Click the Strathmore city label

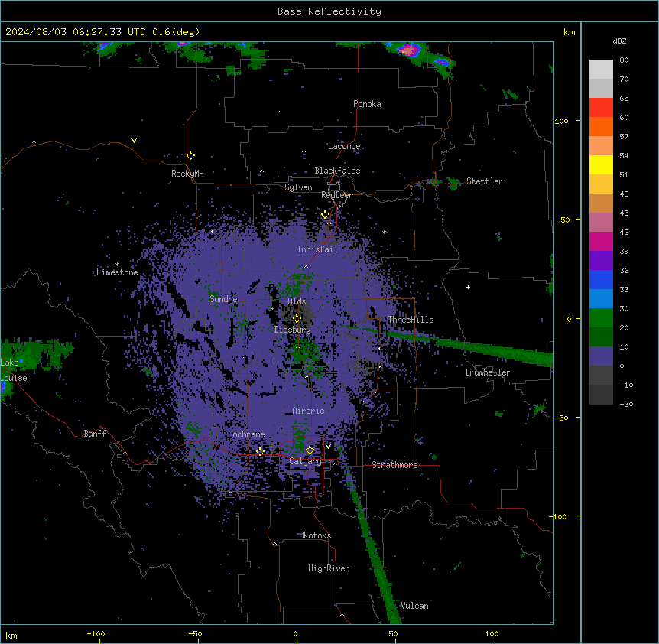tap(394, 465)
